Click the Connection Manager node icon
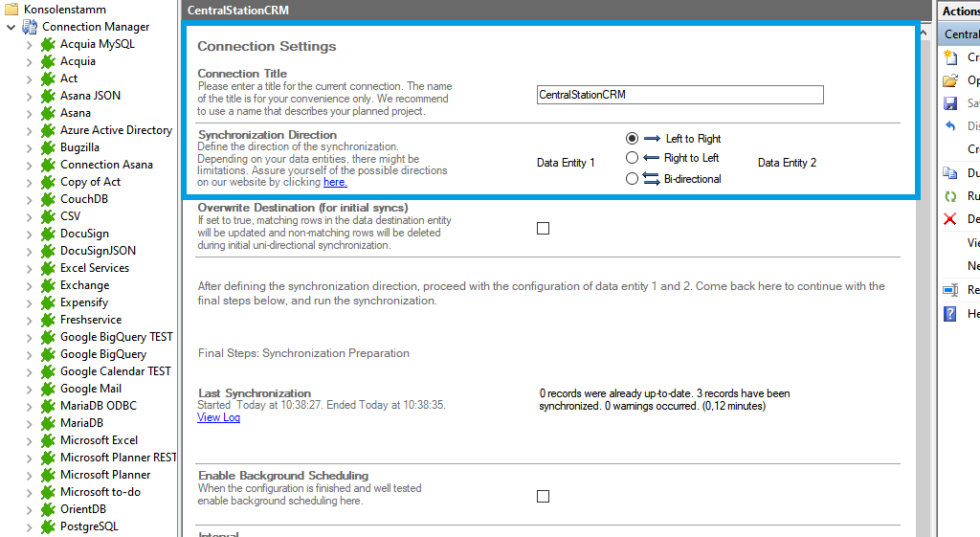This screenshot has height=537, width=980. click(x=30, y=27)
